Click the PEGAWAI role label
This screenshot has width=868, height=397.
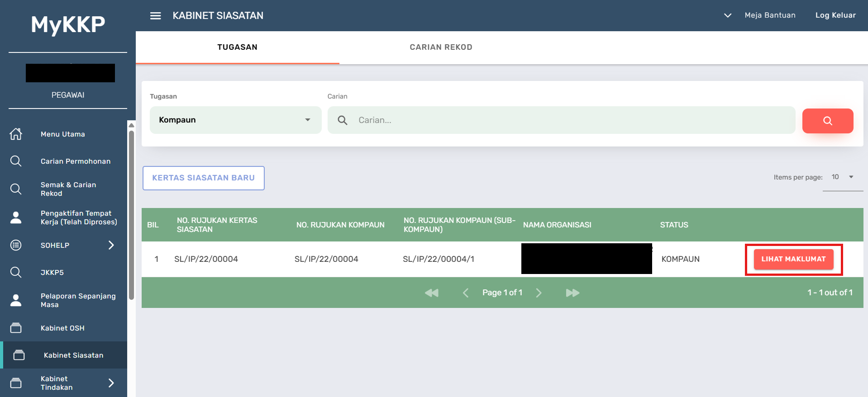[68, 95]
